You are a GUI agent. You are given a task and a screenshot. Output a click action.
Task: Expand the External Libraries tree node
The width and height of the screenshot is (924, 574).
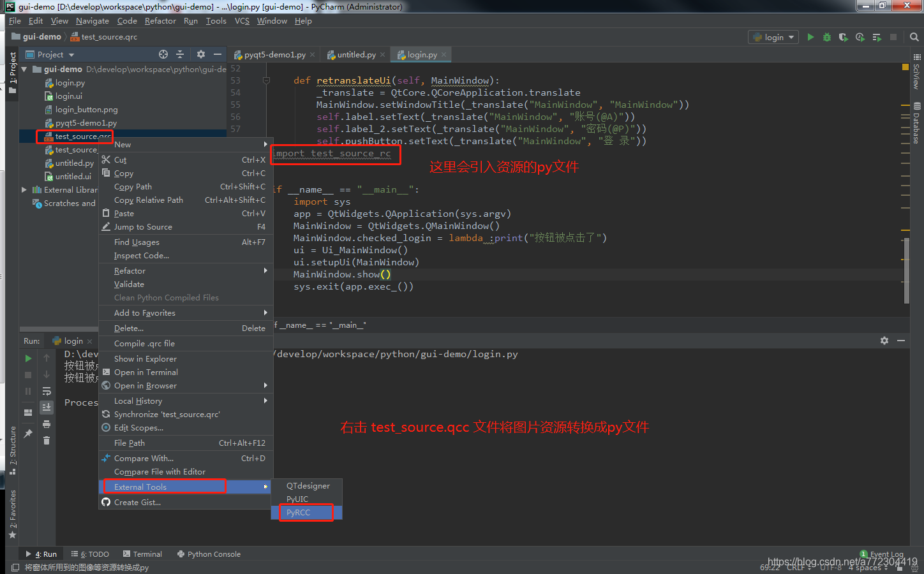tap(24, 189)
